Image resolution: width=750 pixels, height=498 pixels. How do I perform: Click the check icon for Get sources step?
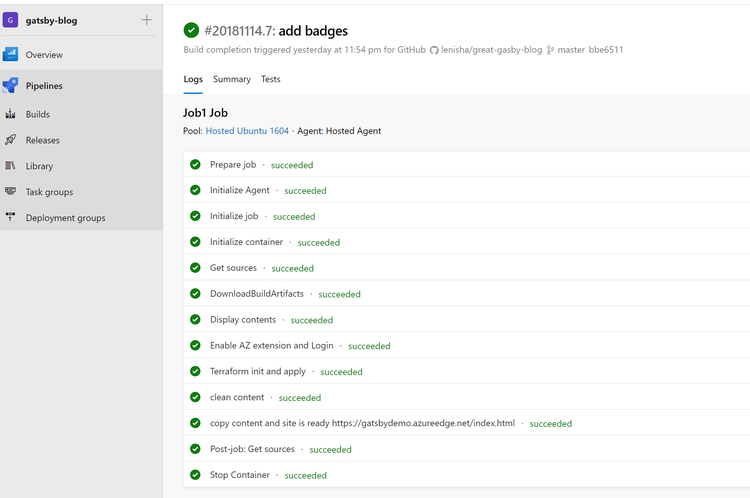pos(195,268)
